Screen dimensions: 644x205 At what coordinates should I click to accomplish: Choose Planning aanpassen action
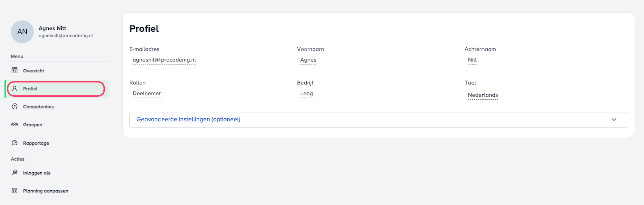pos(45,191)
